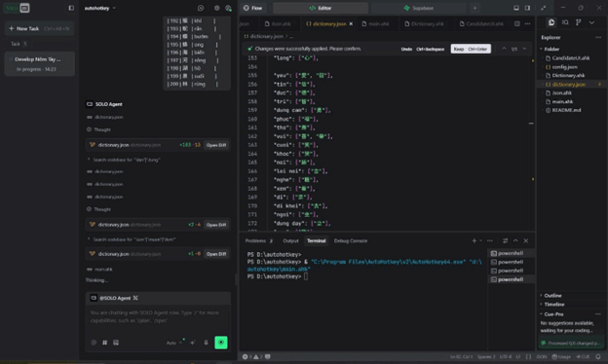Screen dimensions: 608x364
Task: Toggle the bottom panel layout icon
Action: (516, 8)
